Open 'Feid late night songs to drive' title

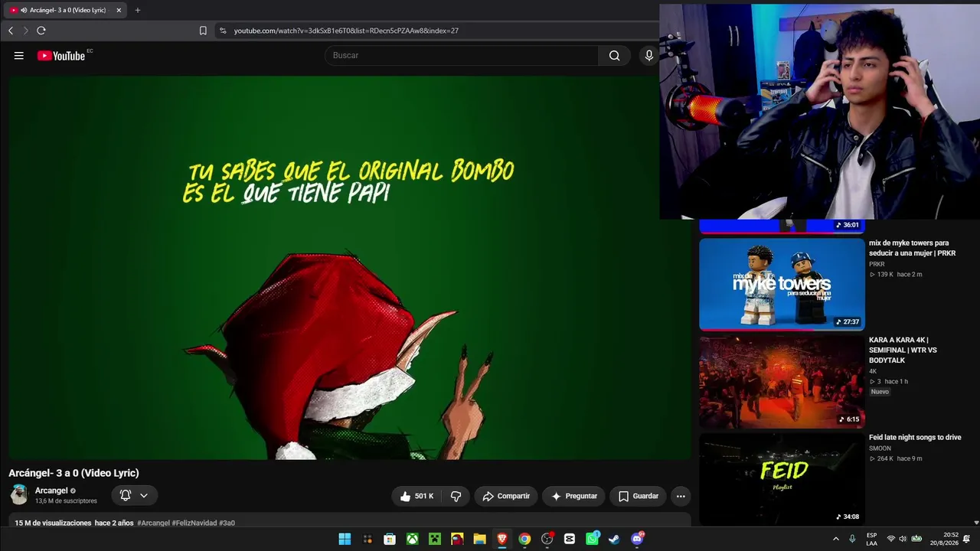[x=915, y=437]
